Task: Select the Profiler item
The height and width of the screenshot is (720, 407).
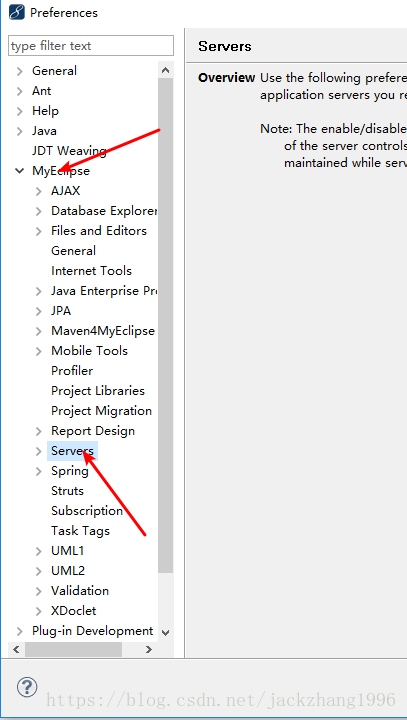Action: coord(72,371)
